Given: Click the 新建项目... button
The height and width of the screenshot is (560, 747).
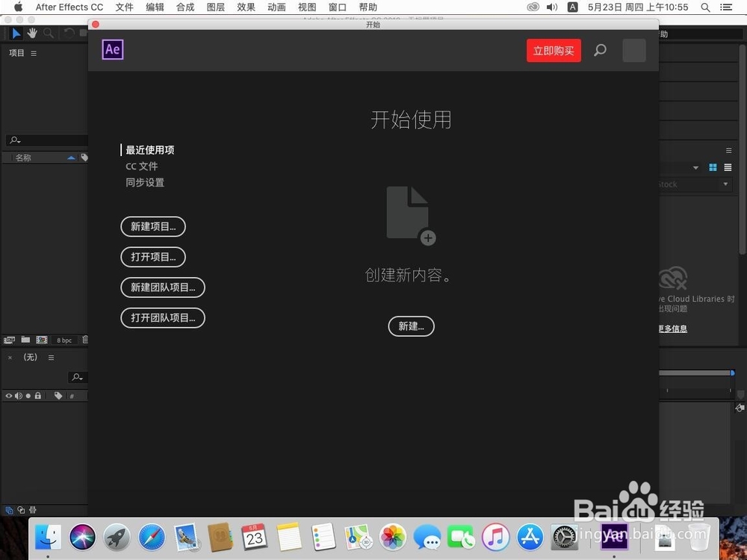Looking at the screenshot, I should pos(153,227).
